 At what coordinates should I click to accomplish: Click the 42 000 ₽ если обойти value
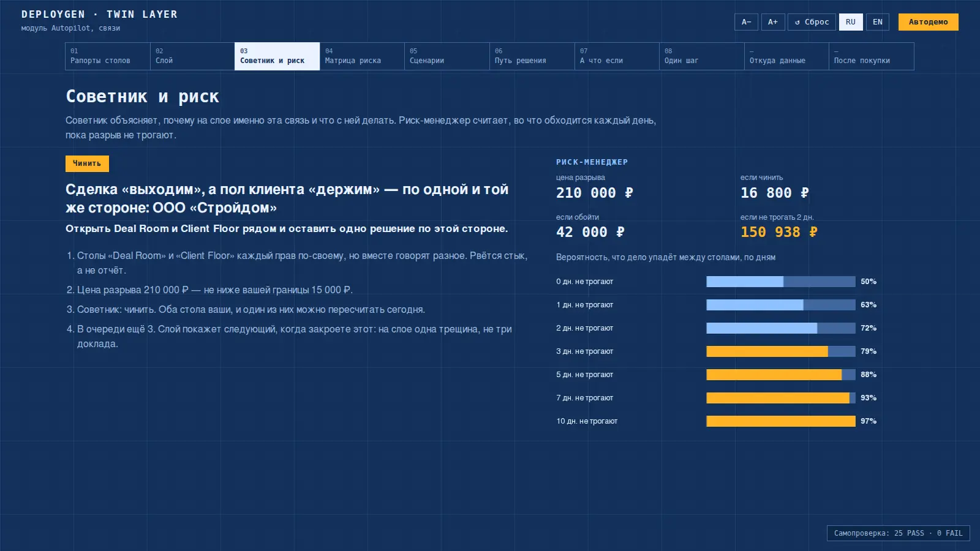tap(590, 232)
